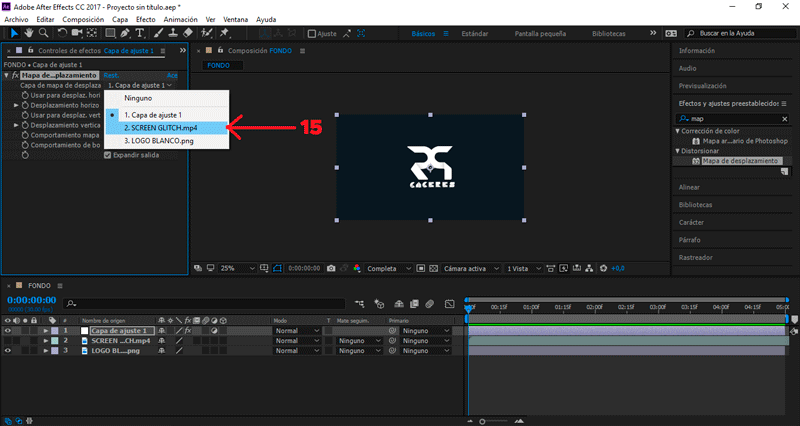
Task: Expand Desplazamiento vertica property
Action: [x=16, y=126]
